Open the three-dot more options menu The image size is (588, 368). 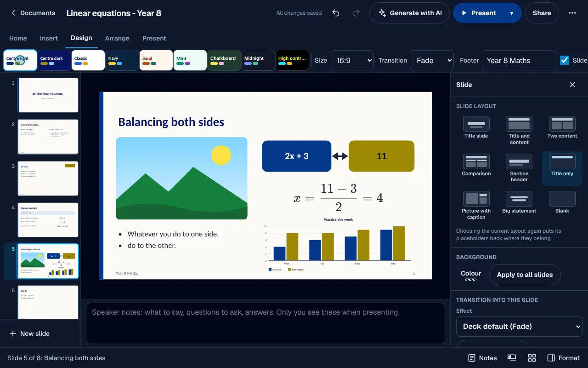point(572,13)
